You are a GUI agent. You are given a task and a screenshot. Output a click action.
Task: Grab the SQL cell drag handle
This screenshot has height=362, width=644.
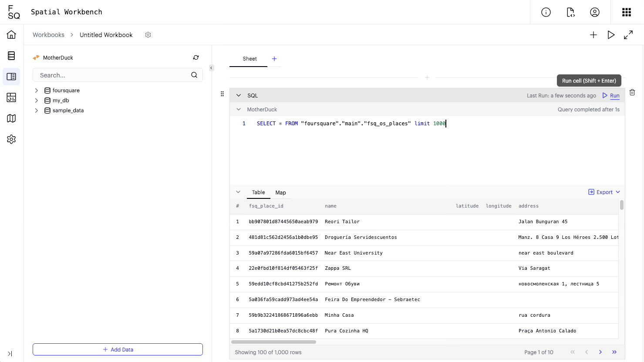(x=222, y=94)
